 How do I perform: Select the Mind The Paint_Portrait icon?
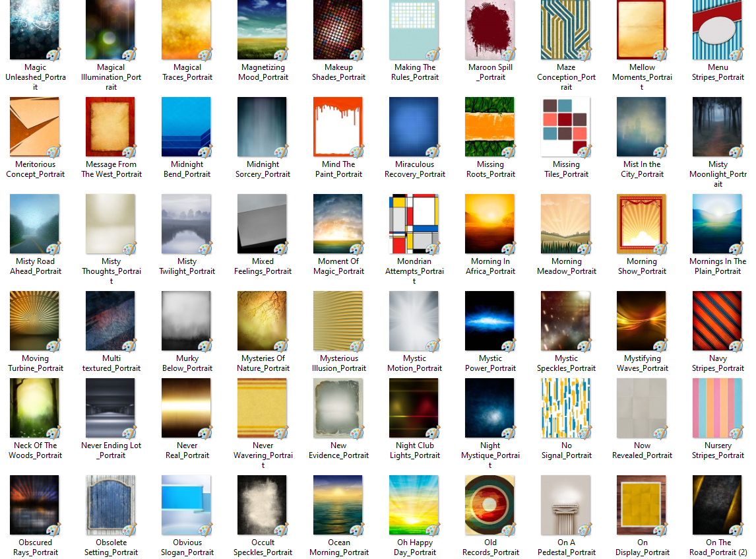click(338, 127)
